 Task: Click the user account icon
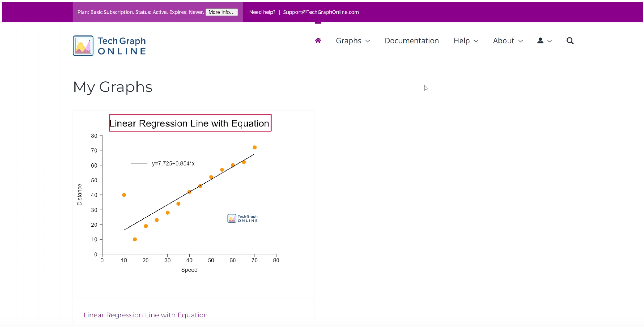click(540, 41)
